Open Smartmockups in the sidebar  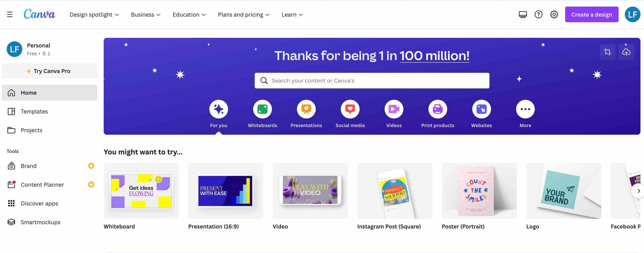pos(50,222)
